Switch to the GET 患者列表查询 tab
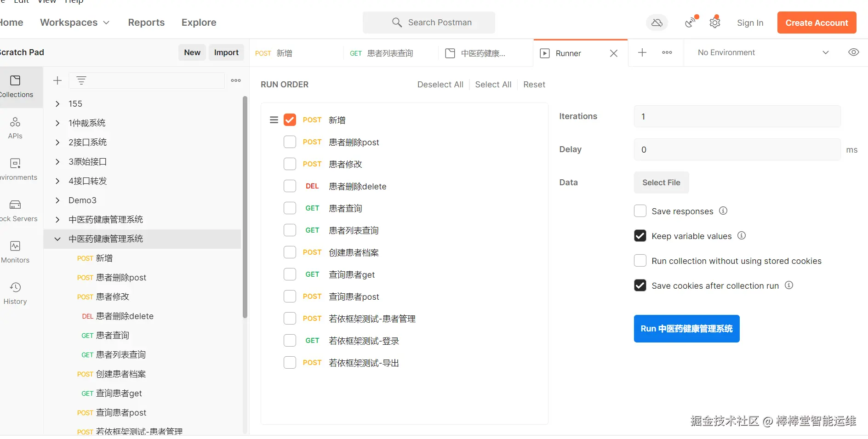The width and height of the screenshot is (868, 439). pos(391,53)
